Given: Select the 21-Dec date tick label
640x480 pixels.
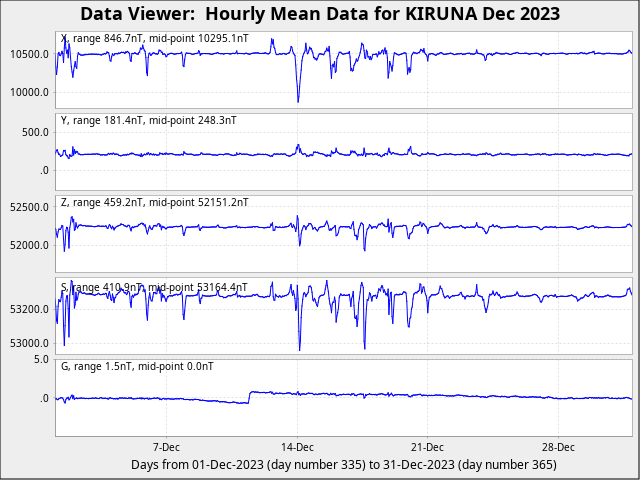Looking at the screenshot, I should tap(427, 447).
